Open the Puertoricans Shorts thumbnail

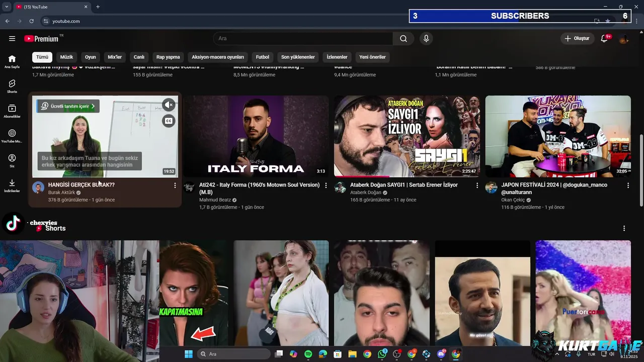click(x=583, y=293)
